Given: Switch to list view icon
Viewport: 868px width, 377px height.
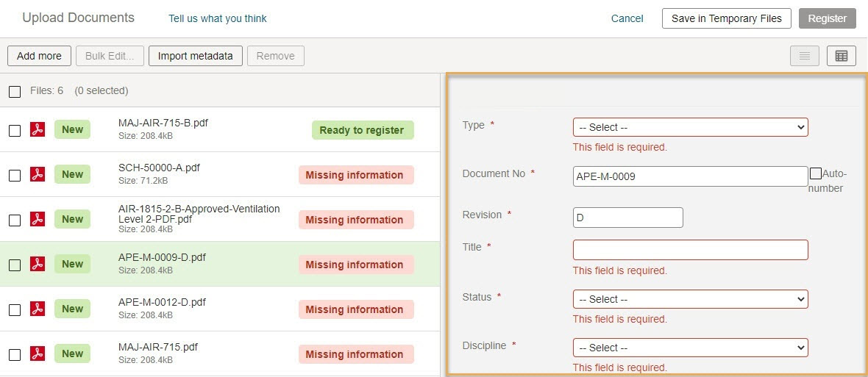Looking at the screenshot, I should [804, 56].
